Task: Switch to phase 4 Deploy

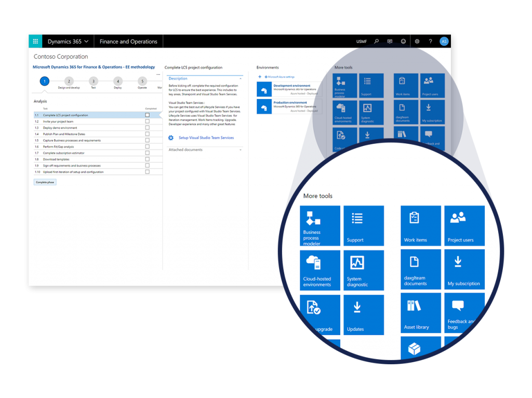Action: pyautogui.click(x=118, y=81)
